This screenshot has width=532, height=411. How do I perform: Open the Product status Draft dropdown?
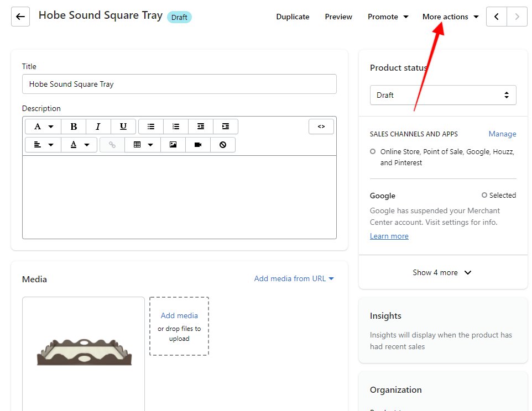point(443,95)
